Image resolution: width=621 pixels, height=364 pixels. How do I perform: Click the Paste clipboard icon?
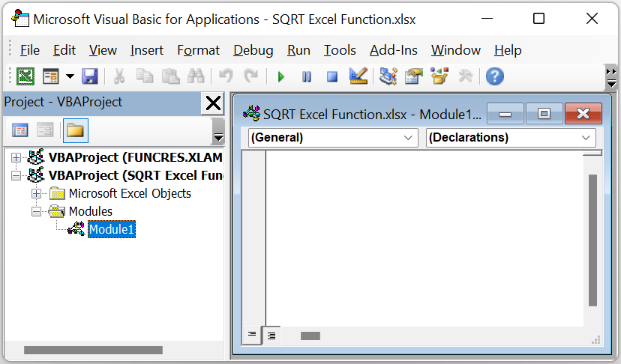click(171, 76)
